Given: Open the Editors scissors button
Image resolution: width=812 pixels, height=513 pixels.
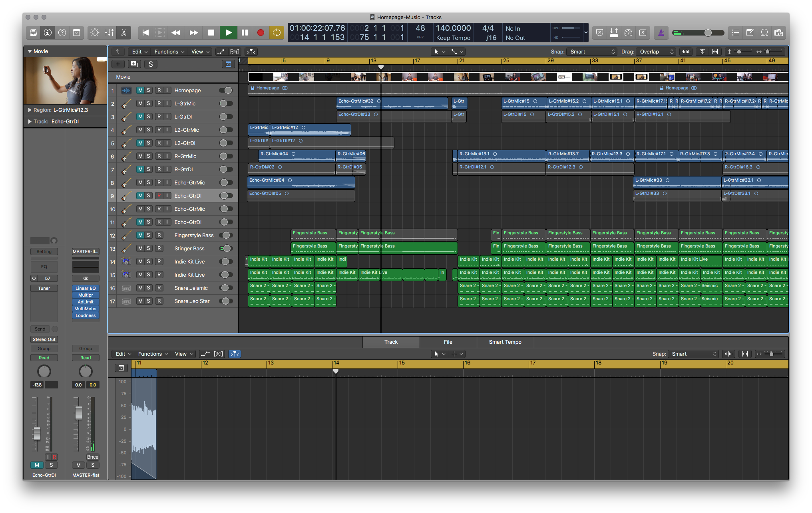Looking at the screenshot, I should pos(124,33).
